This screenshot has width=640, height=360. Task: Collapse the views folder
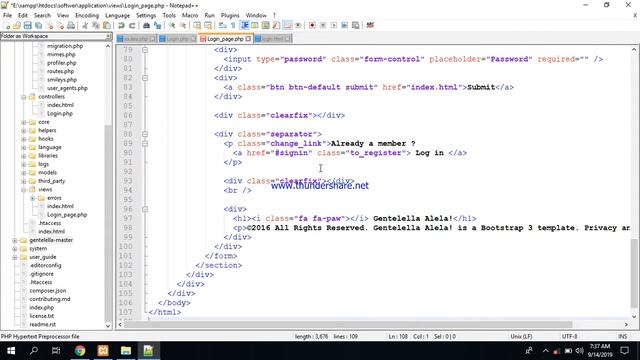(x=24, y=189)
